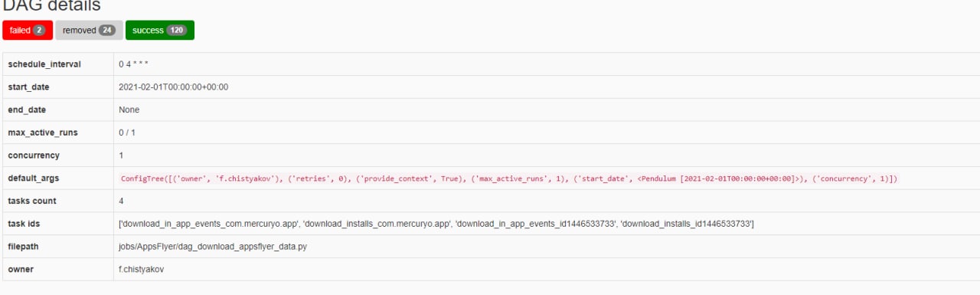Image resolution: width=980 pixels, height=295 pixels.
Task: Select the task ids list value
Action: coord(436,224)
